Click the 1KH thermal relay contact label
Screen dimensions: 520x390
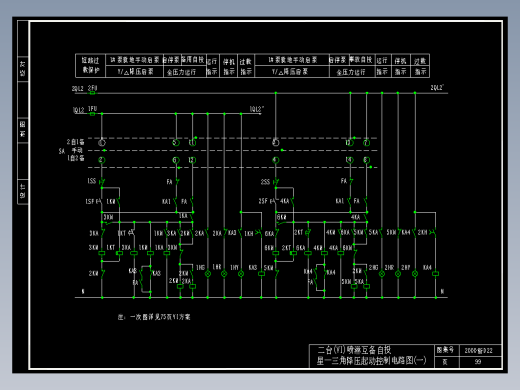pos(249,233)
